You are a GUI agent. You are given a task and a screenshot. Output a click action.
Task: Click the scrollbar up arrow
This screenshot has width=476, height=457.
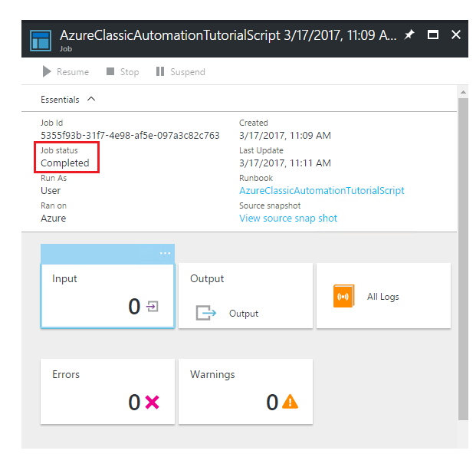point(463,92)
